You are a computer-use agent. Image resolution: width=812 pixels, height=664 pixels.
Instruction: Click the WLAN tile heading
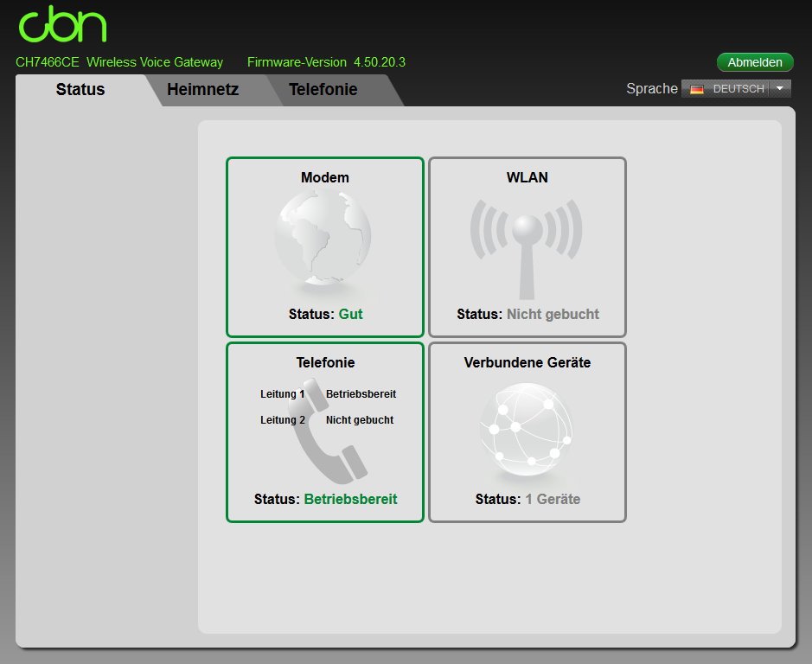tap(527, 177)
